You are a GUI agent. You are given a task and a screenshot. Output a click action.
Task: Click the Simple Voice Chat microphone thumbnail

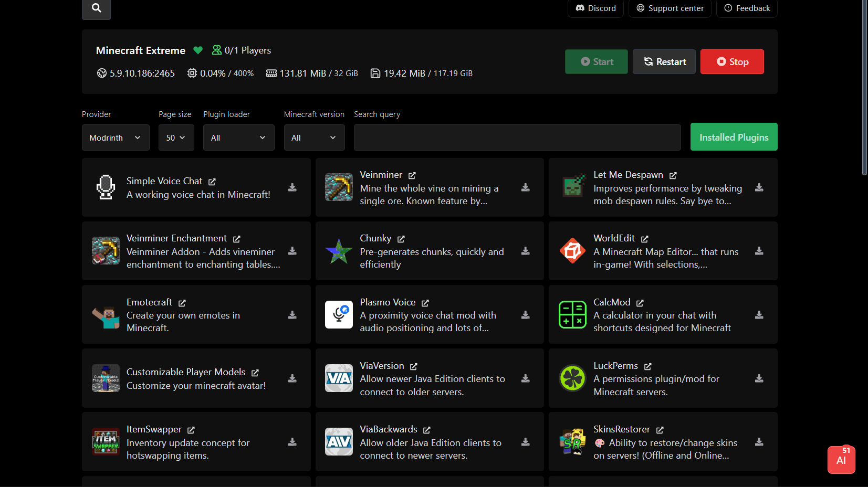[106, 187]
